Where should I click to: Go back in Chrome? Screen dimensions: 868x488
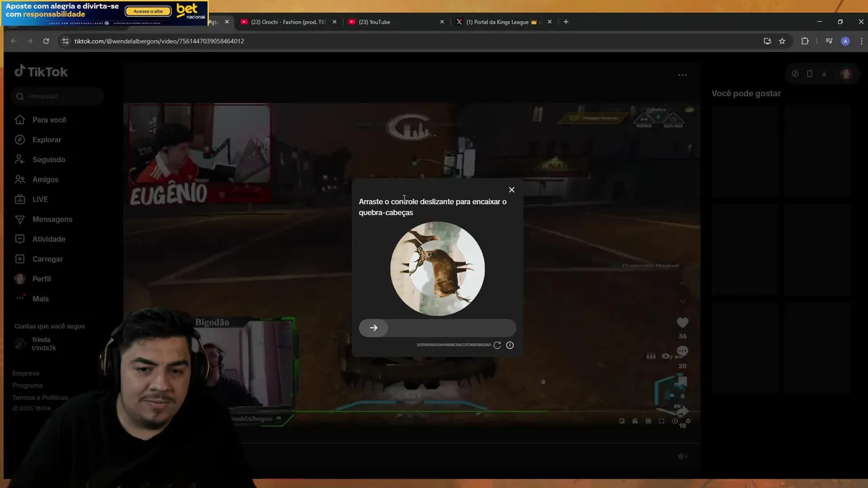pos(13,41)
